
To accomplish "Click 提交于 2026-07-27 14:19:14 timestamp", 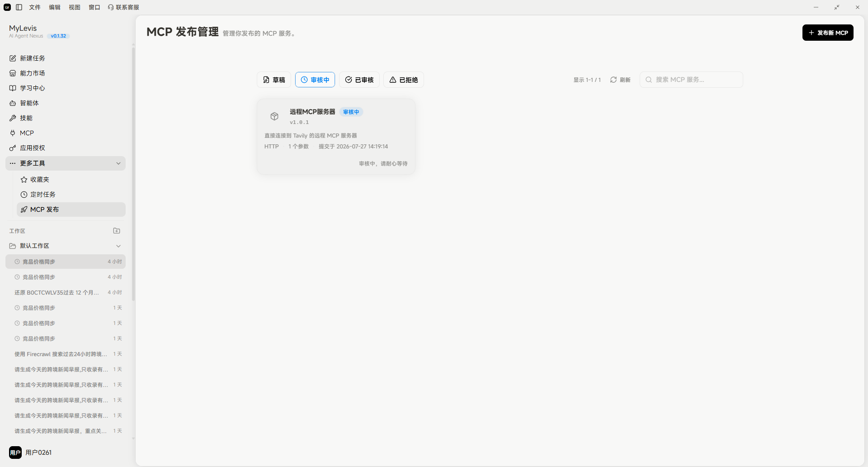I will point(353,147).
